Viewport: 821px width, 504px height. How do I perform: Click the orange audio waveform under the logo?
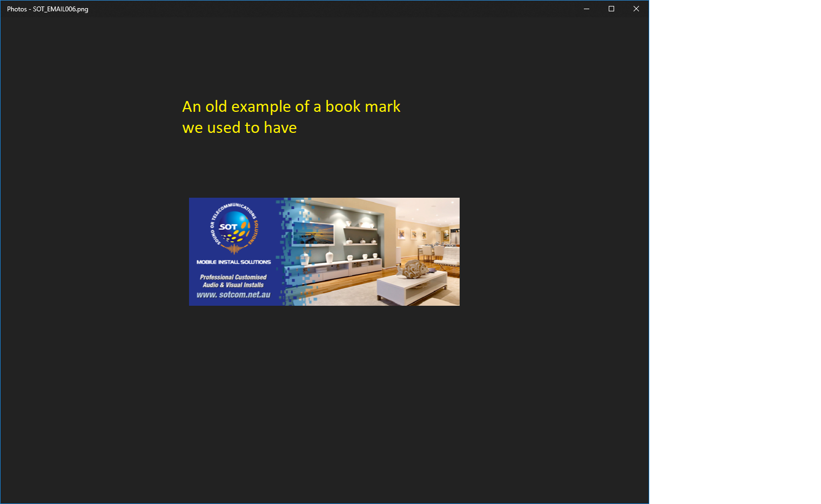pos(234,249)
